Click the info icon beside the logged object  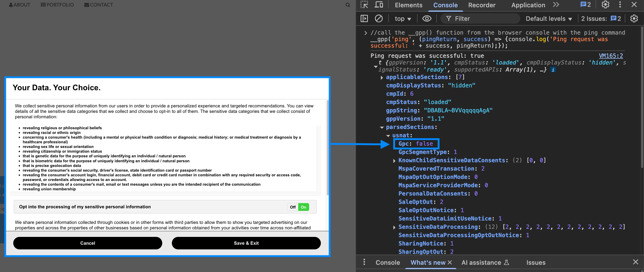tap(553, 70)
